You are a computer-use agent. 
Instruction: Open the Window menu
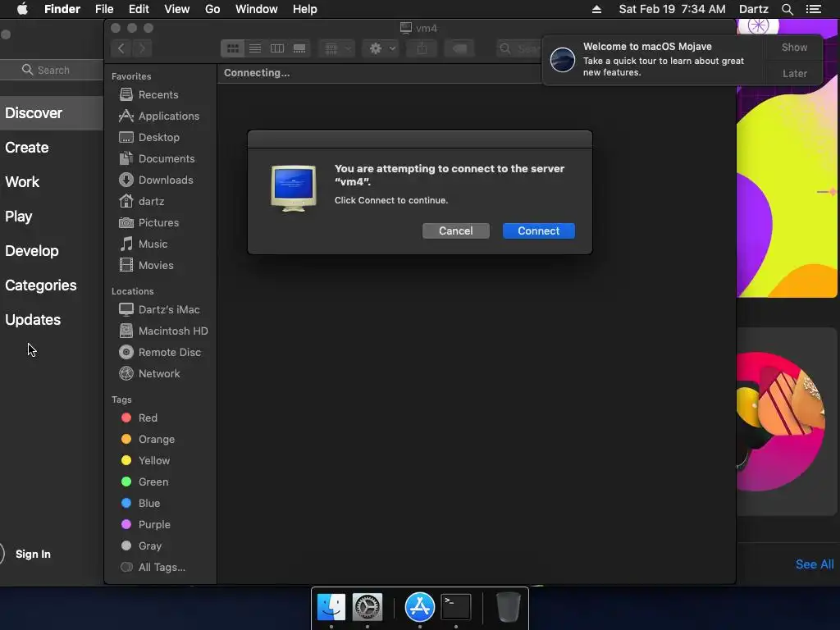click(x=256, y=9)
